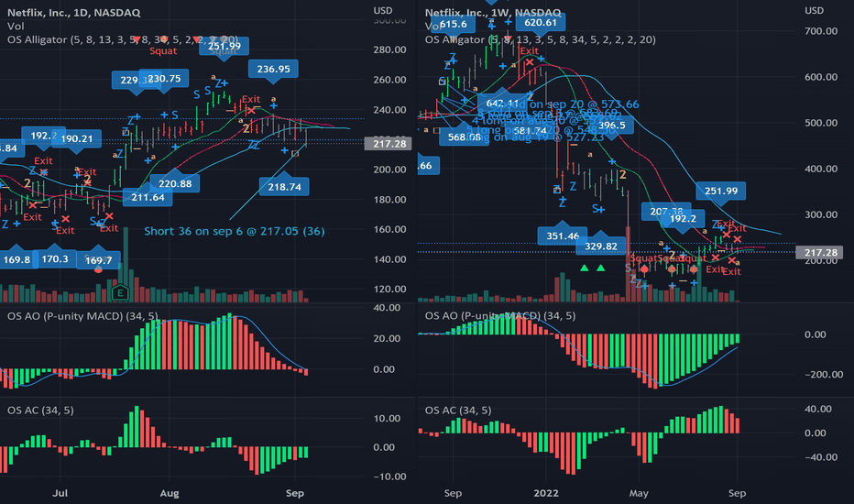Select OS AO (P-unity MACD) legend on weekly chart
This screenshot has height=504, width=854.
tap(500, 316)
